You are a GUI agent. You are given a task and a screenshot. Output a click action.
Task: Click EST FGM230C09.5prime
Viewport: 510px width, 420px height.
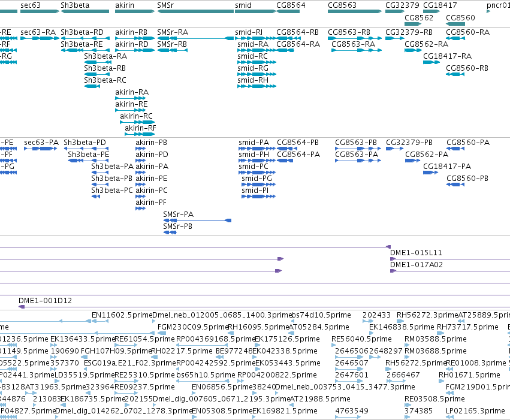click(193, 327)
